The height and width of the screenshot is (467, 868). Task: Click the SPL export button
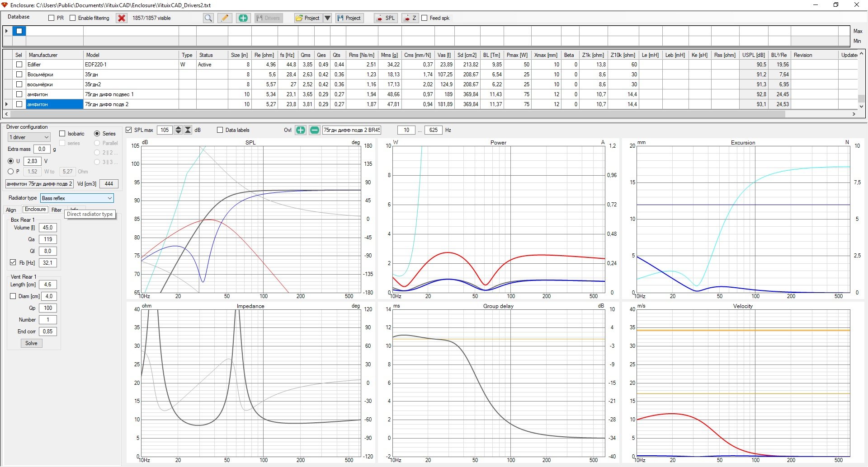386,18
